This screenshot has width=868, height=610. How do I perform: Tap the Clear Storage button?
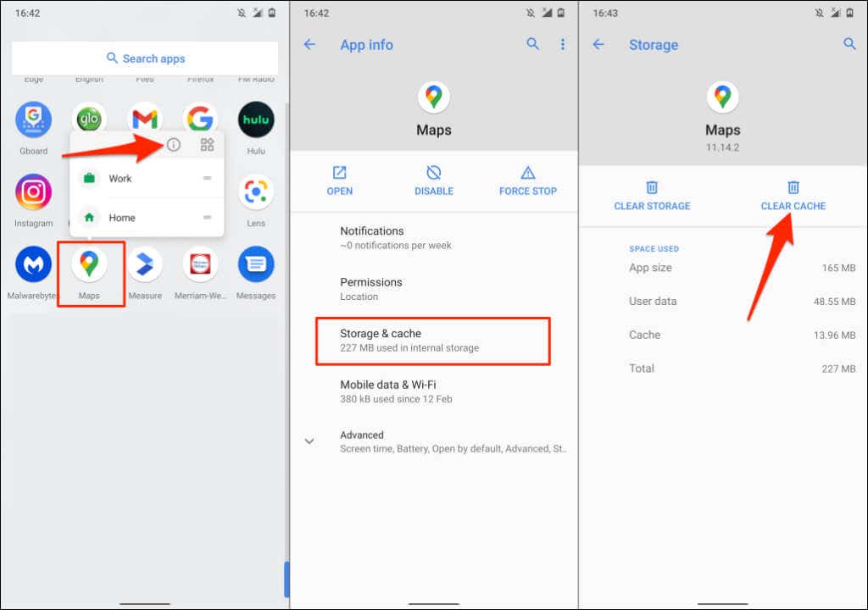[x=652, y=195]
